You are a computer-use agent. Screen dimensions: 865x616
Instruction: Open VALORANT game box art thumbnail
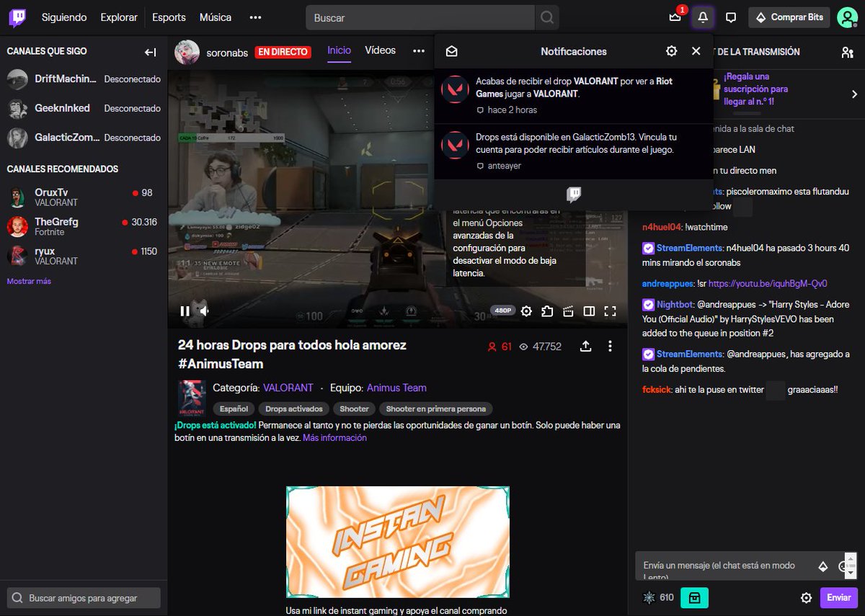pos(192,398)
